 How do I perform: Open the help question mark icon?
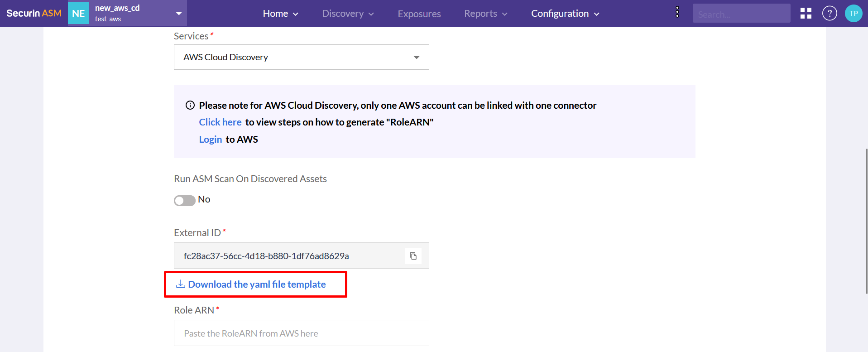click(x=830, y=13)
